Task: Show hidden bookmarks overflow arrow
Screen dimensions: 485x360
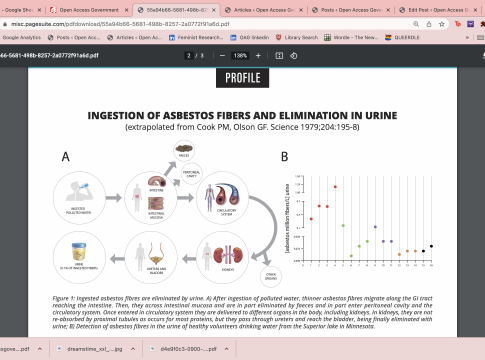Action: (467, 37)
